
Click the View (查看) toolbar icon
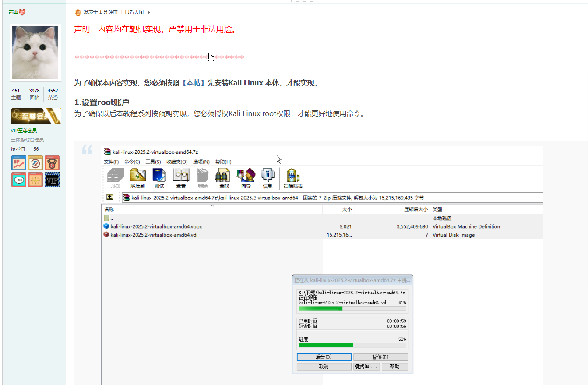coord(181,175)
